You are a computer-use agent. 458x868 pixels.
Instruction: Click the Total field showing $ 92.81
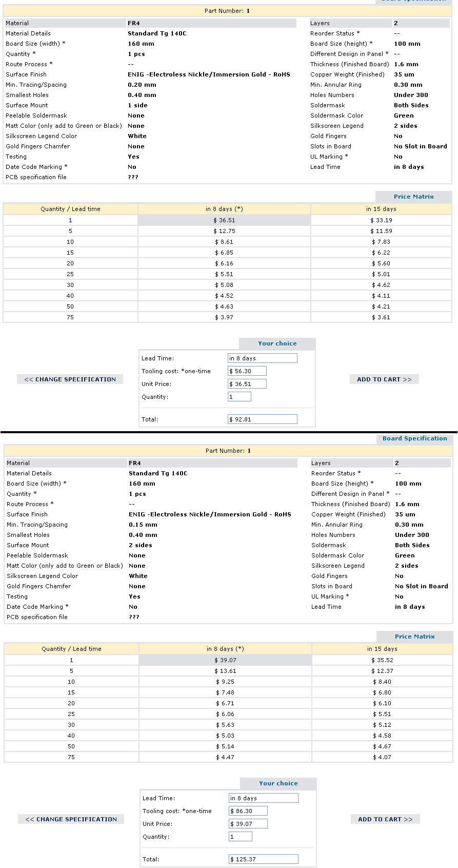pos(263,419)
